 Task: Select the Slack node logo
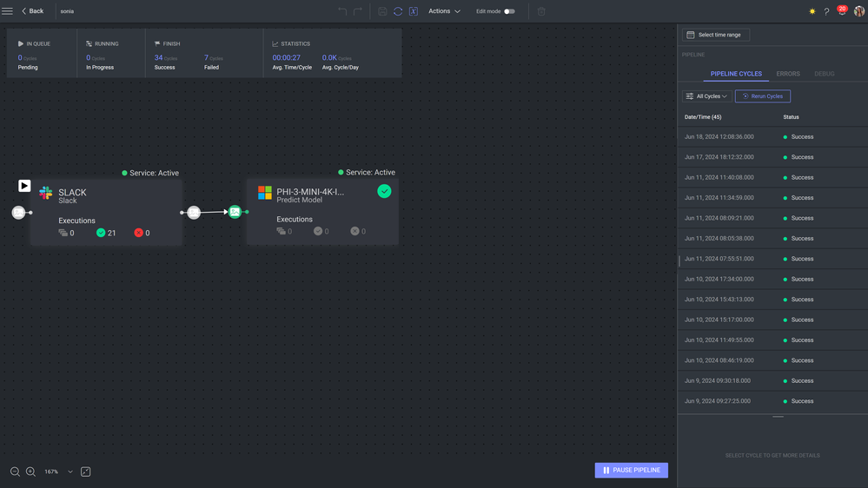[x=46, y=193]
